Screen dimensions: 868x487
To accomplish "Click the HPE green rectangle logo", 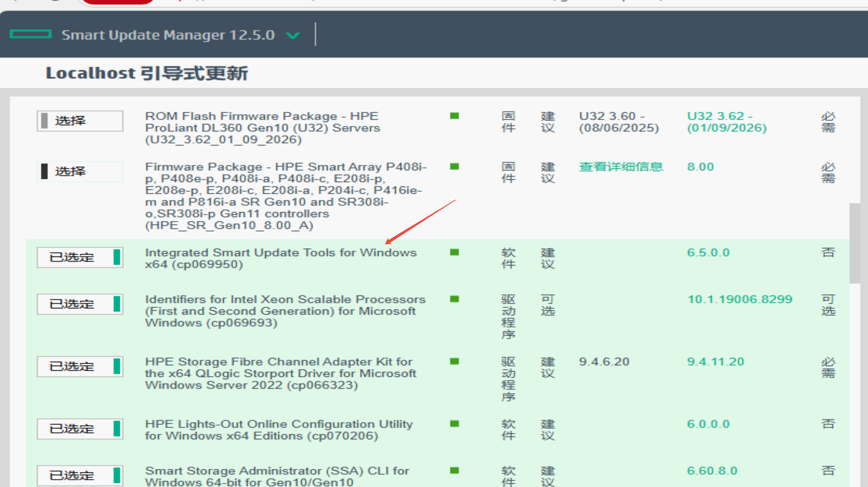I will point(30,34).
